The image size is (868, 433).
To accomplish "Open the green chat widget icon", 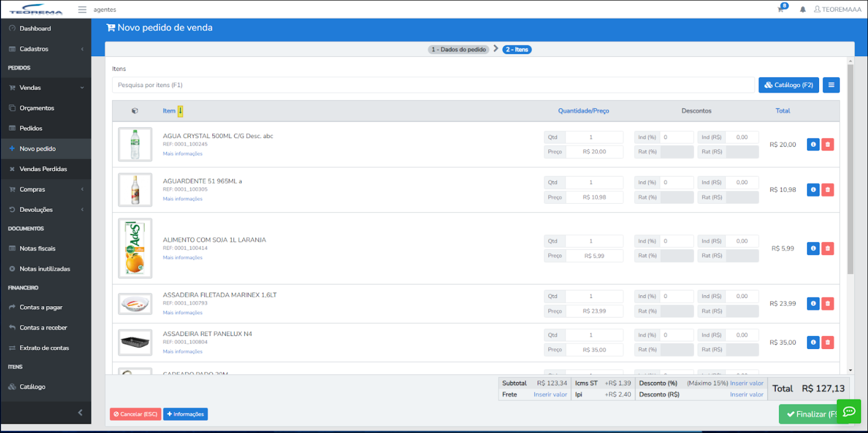I will (849, 411).
